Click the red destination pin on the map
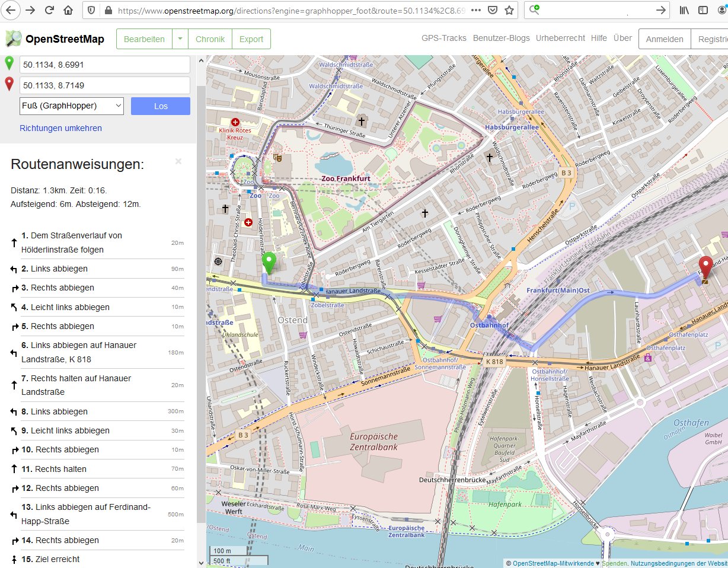Image resolution: width=728 pixels, height=568 pixels. pyautogui.click(x=705, y=267)
